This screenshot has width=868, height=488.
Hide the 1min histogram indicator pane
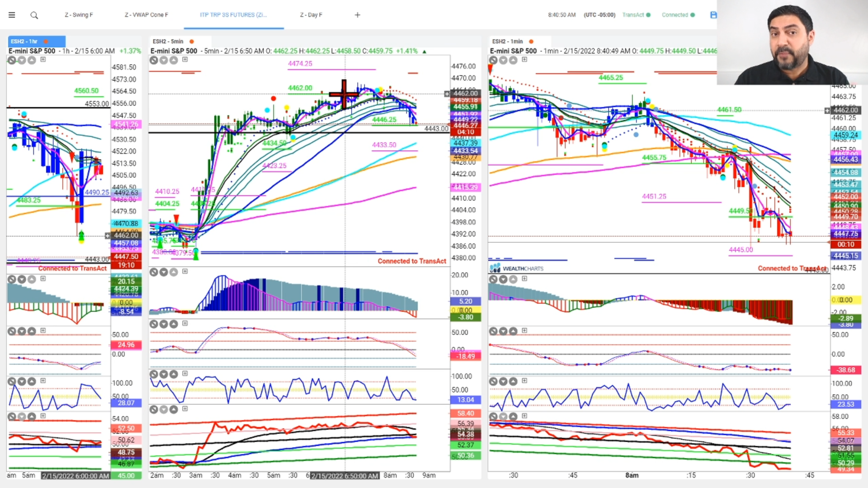(493, 279)
